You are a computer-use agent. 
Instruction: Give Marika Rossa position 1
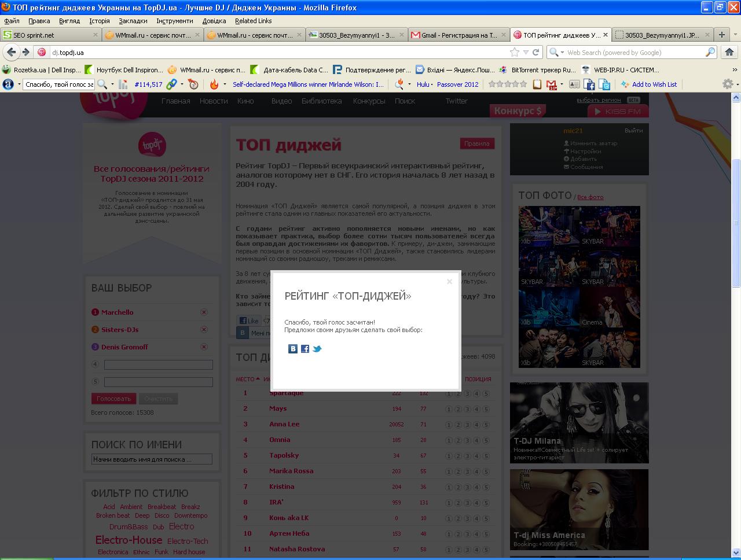[449, 471]
